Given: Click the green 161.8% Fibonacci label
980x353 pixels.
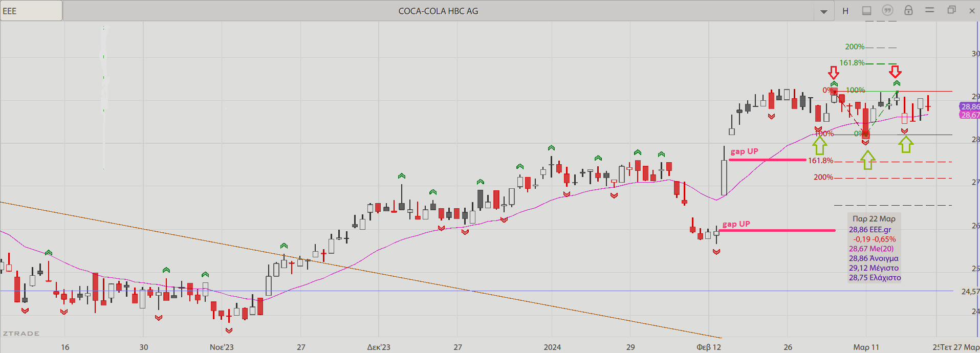Looking at the screenshot, I should tap(852, 63).
